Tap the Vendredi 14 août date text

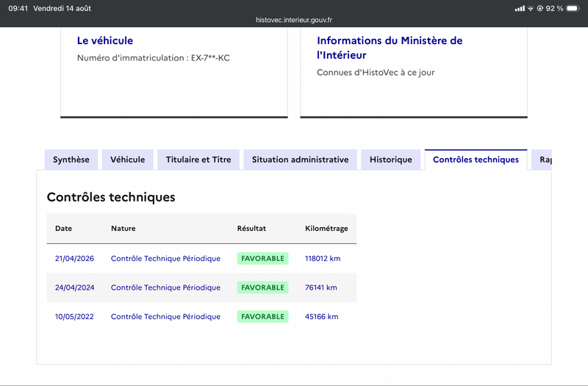[x=62, y=8]
